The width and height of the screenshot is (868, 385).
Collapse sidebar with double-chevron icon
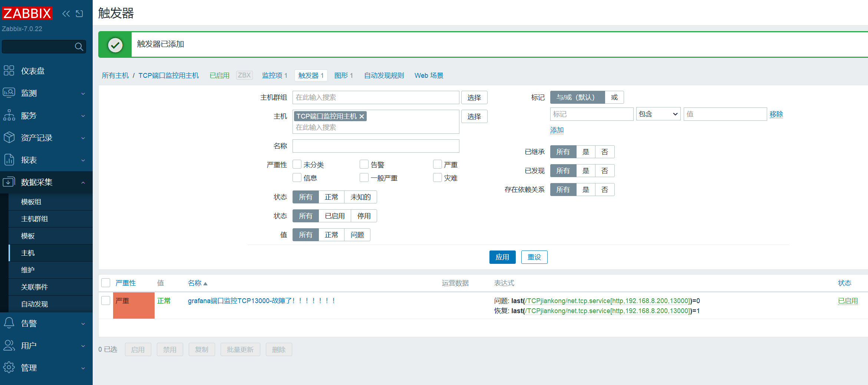pyautogui.click(x=66, y=14)
